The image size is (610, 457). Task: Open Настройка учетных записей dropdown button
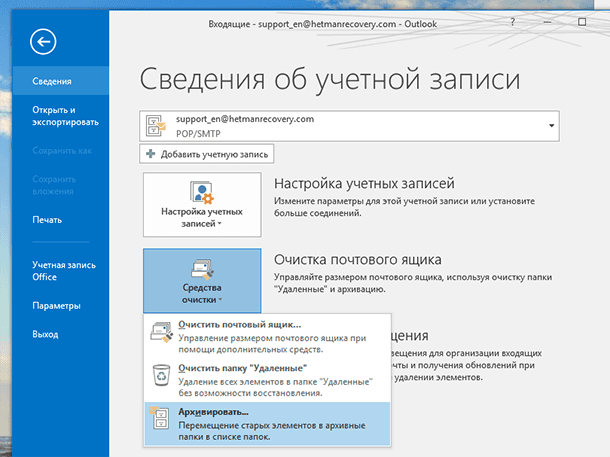coord(202,205)
